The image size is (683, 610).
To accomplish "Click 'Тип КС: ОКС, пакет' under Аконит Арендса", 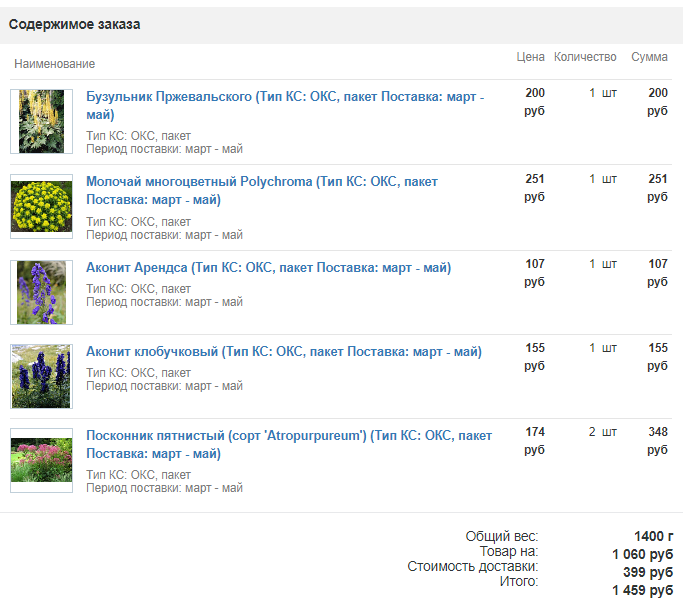I will coord(139,289).
